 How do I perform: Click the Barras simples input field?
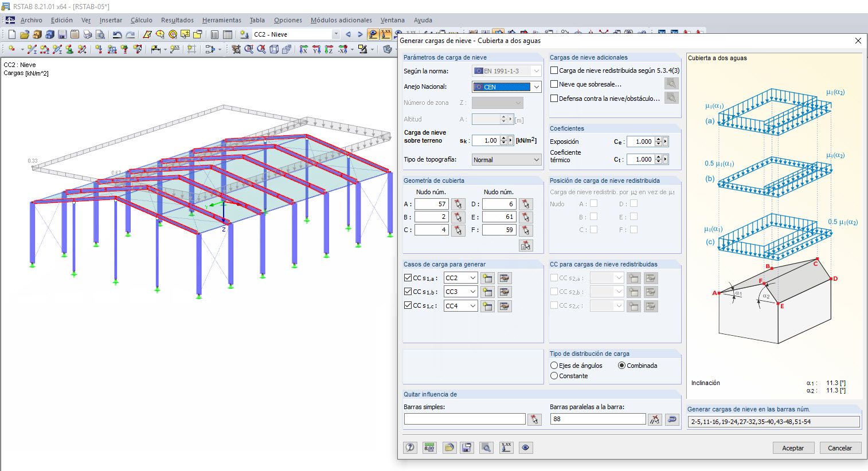click(x=464, y=419)
